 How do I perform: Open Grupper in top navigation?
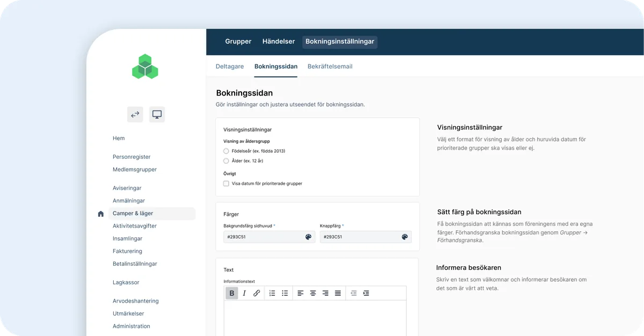point(238,42)
